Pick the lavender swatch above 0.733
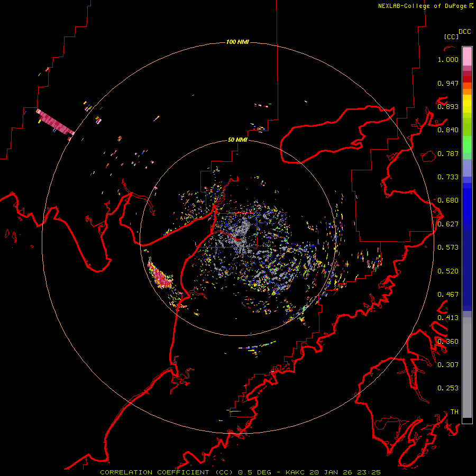The image size is (476, 476). [x=467, y=168]
